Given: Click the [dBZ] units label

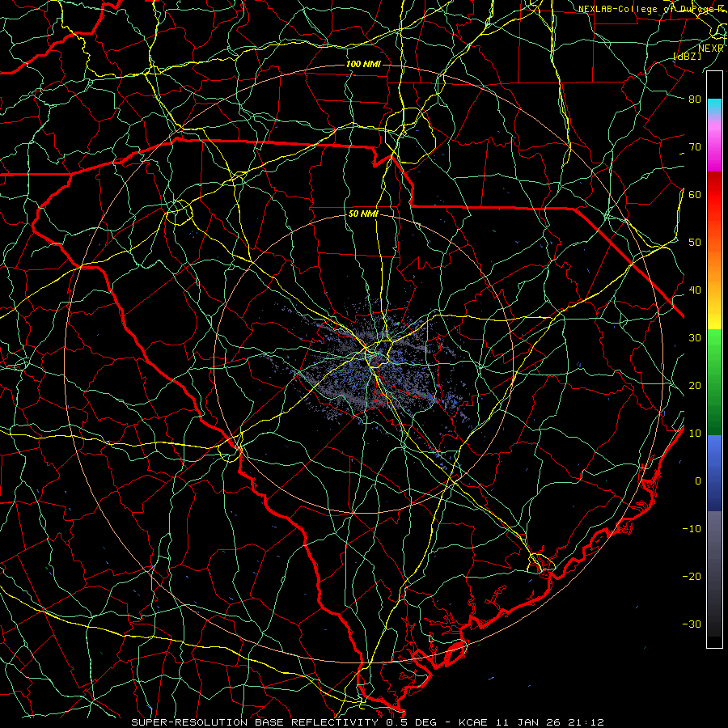Looking at the screenshot, I should click(x=688, y=57).
